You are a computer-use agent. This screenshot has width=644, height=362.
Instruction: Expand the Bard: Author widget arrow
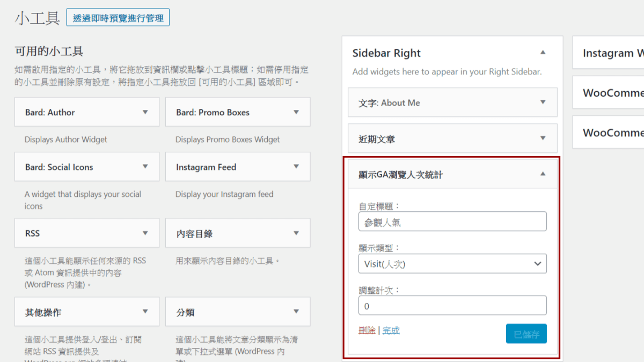[x=145, y=112]
